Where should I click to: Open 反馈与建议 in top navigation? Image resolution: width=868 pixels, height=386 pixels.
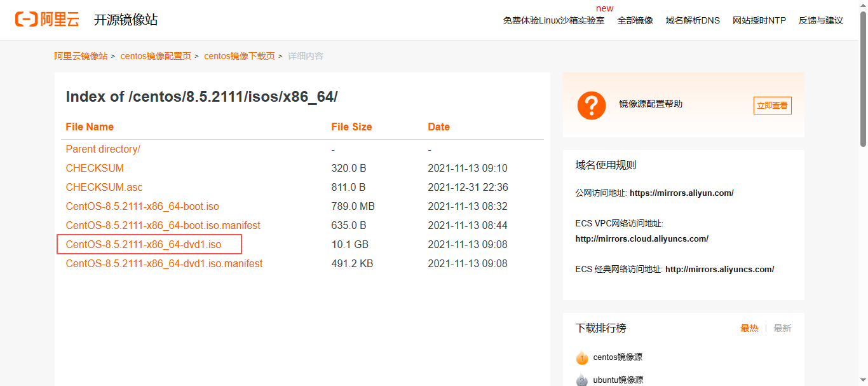821,20
